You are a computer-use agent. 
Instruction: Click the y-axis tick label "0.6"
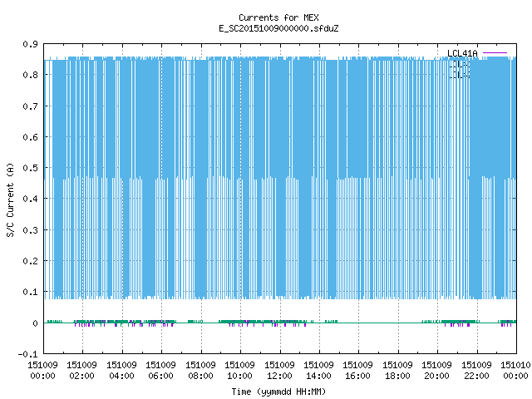[30, 137]
